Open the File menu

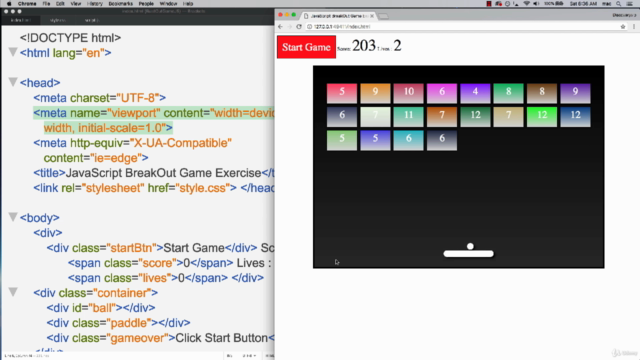47,4
